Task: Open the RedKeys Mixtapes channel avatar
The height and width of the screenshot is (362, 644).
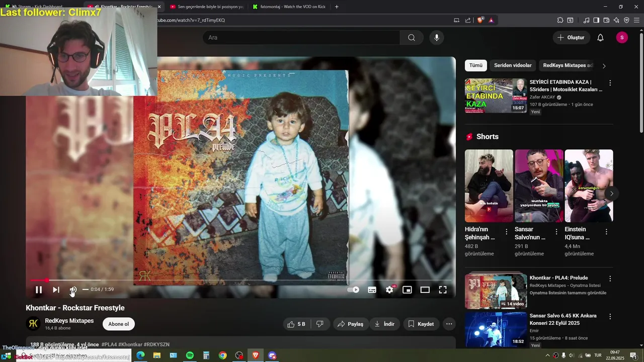Action: coord(33,324)
